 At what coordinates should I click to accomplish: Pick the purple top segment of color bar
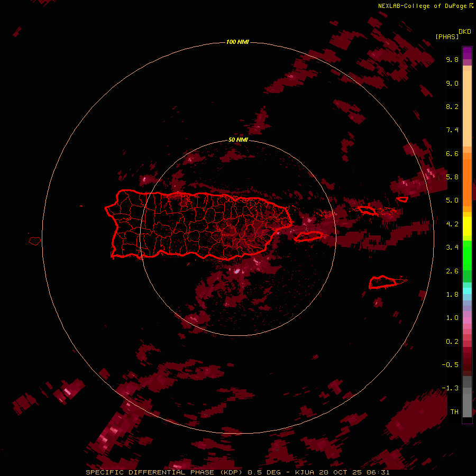tap(467, 53)
